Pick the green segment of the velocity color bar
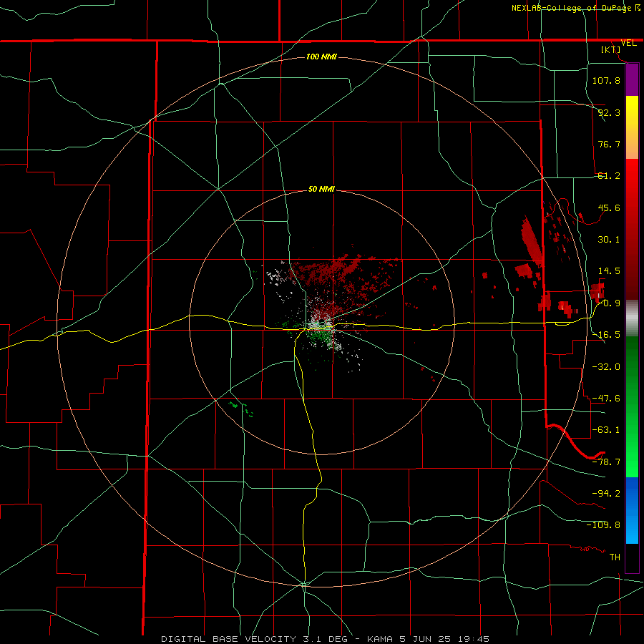 632,406
